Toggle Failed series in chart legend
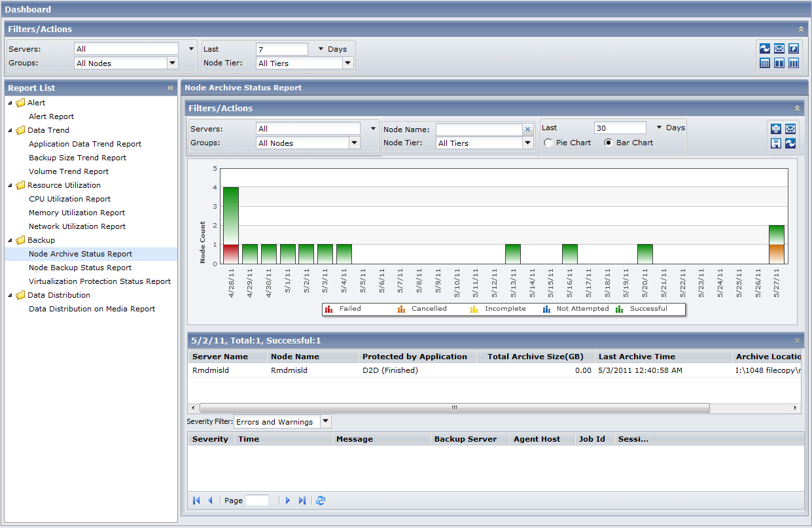Screen dimensions: 812x528 (x=343, y=309)
